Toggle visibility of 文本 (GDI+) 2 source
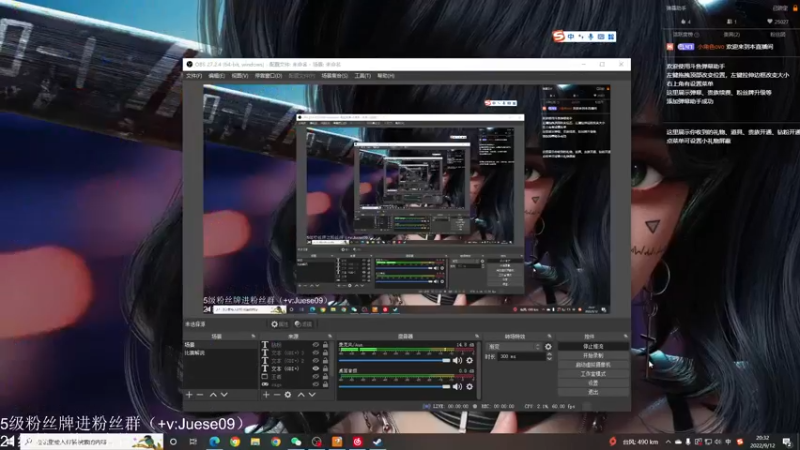 pos(316,361)
